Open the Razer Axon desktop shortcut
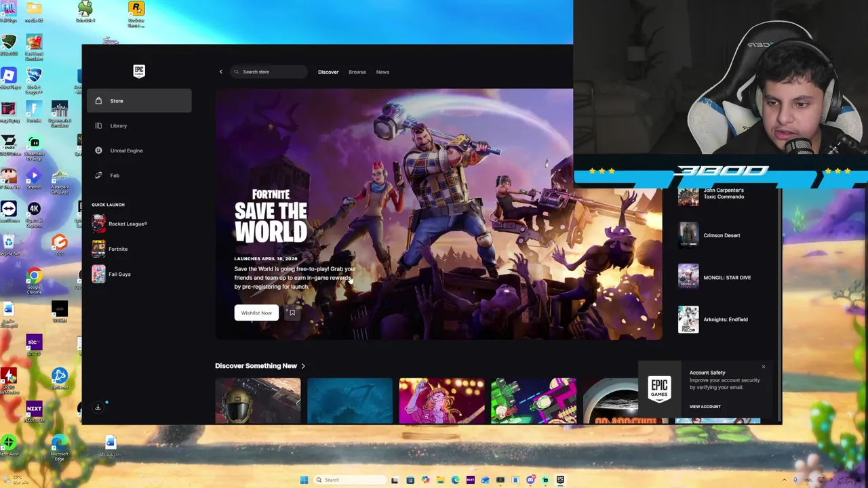The image size is (868, 488). 9,444
